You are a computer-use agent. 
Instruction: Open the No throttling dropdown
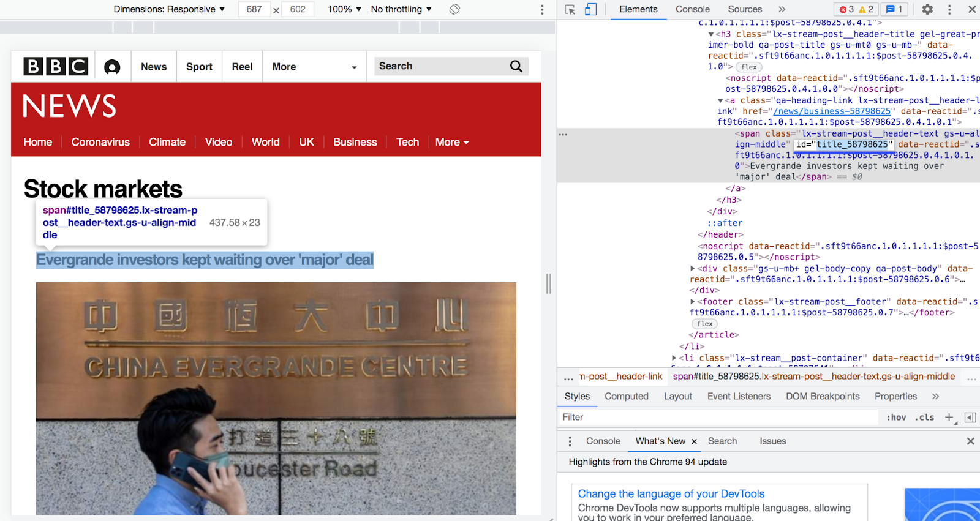pos(401,9)
